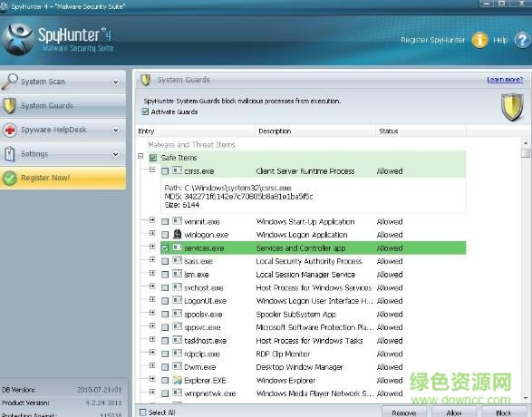This screenshot has width=532, height=417.
Task: Click the orange info icon beside Register SpyHunter
Action: [x=479, y=40]
